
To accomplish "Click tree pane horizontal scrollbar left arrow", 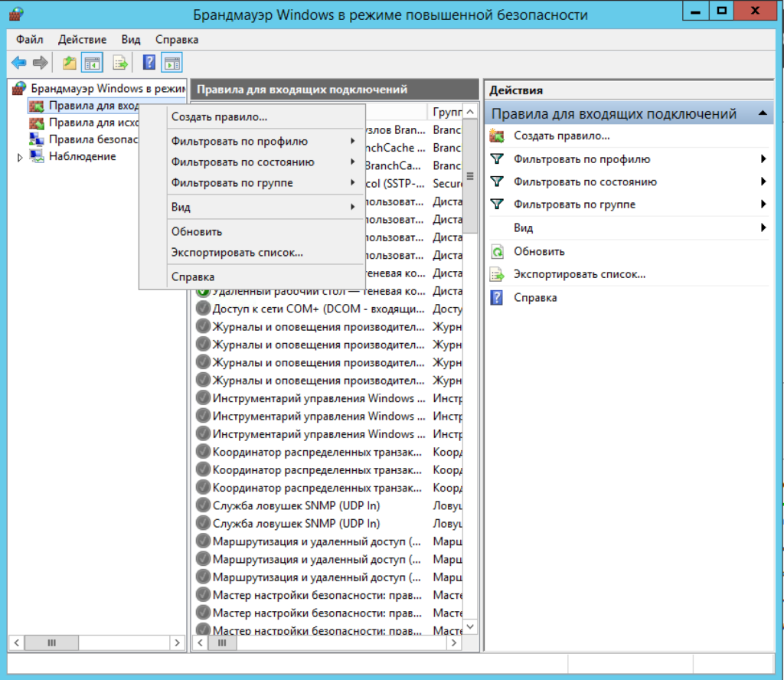I will point(17,642).
